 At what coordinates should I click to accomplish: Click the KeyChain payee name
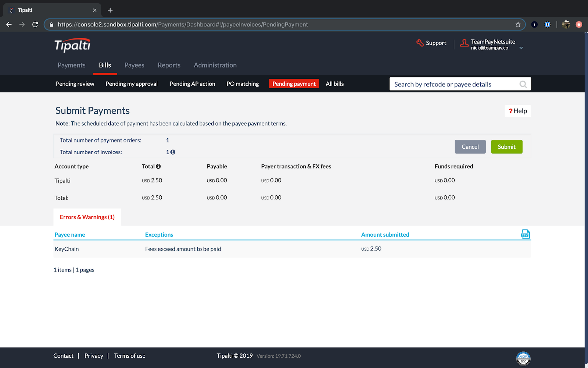coord(67,249)
